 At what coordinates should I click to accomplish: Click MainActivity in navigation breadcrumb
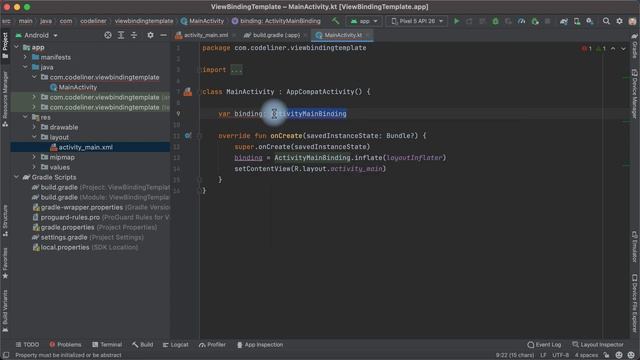coord(202,21)
